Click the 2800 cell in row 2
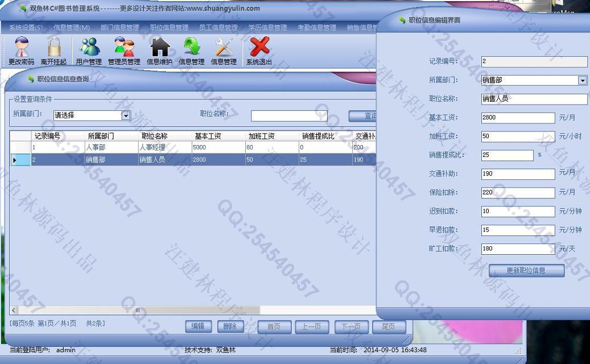This screenshot has width=590, height=364. point(218,159)
